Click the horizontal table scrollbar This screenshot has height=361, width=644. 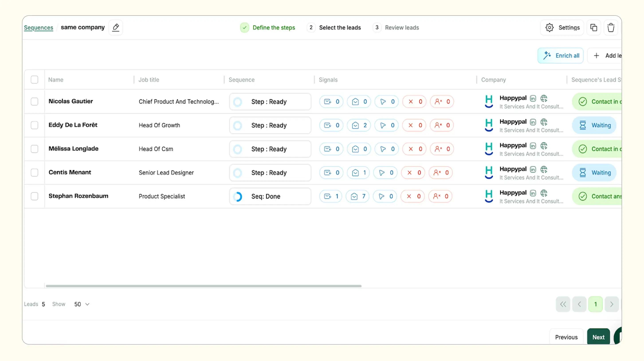pos(204,286)
